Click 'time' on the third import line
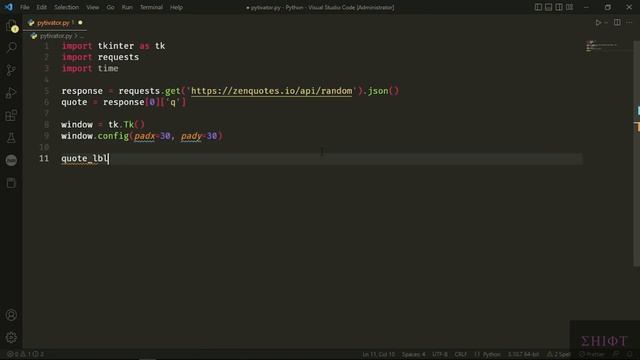Image resolution: width=640 pixels, height=360 pixels. pyautogui.click(x=108, y=69)
